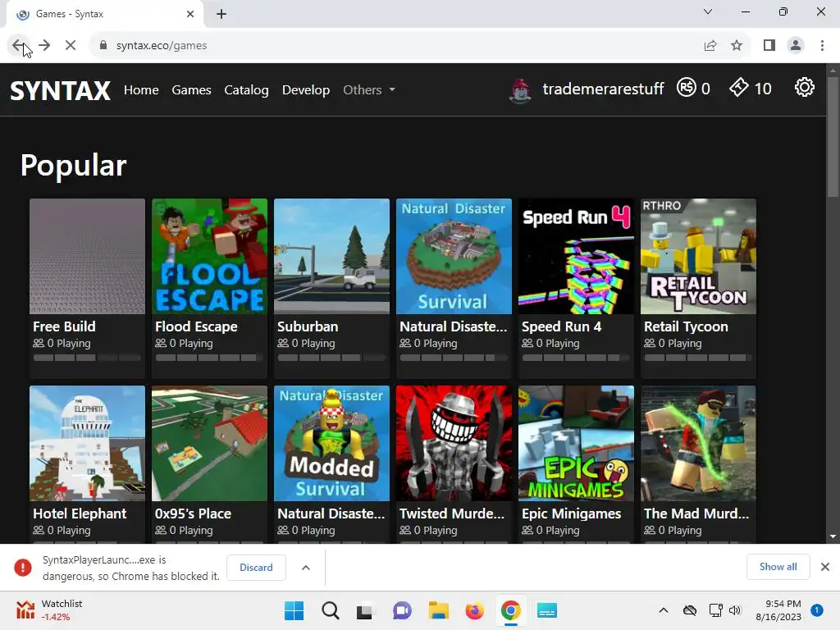This screenshot has height=630, width=840.
Task: Open File Explorer from taskbar
Action: pos(438,610)
